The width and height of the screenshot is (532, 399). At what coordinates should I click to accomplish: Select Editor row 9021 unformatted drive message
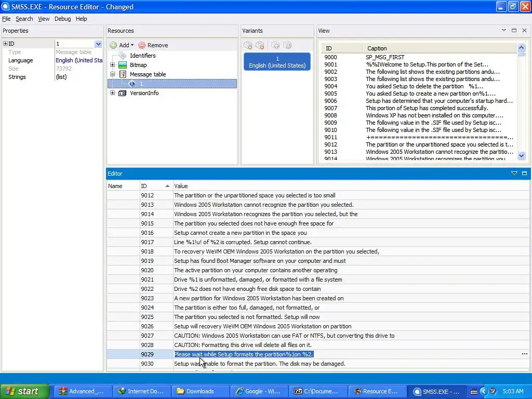(318, 280)
